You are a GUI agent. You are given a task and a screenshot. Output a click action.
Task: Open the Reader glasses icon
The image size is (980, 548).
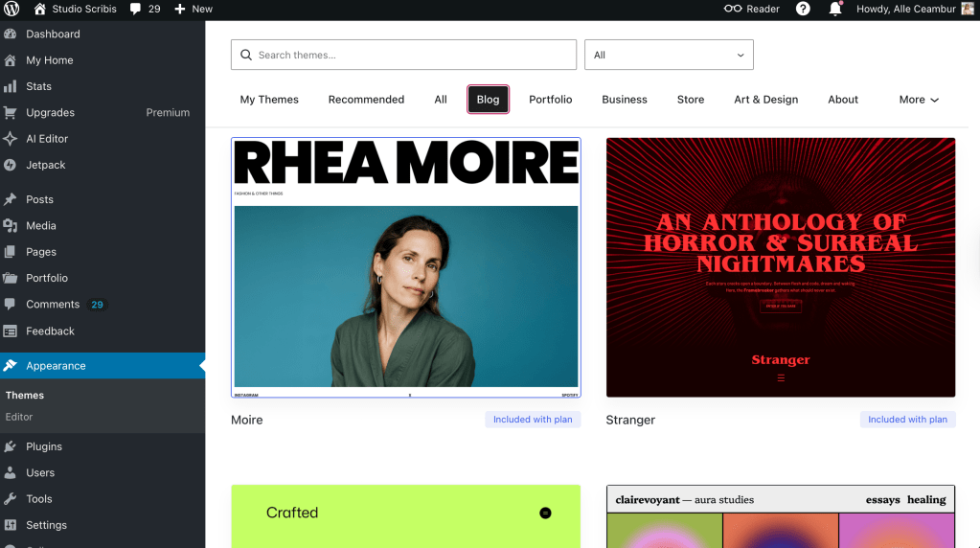point(733,9)
